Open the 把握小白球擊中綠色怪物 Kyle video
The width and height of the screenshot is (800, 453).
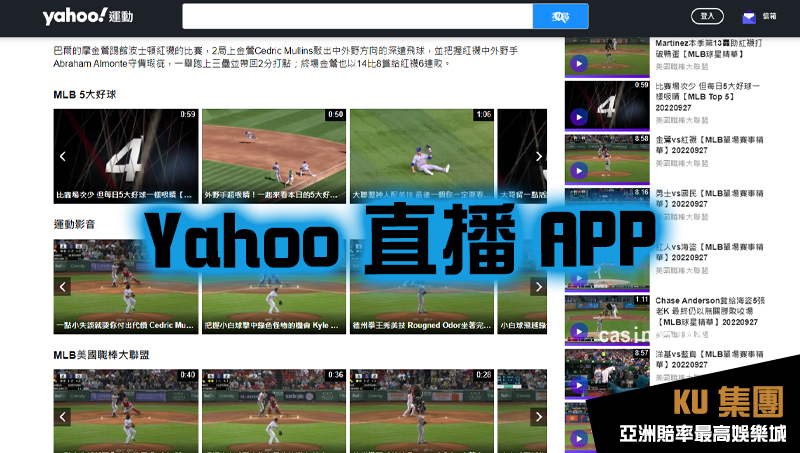click(274, 287)
